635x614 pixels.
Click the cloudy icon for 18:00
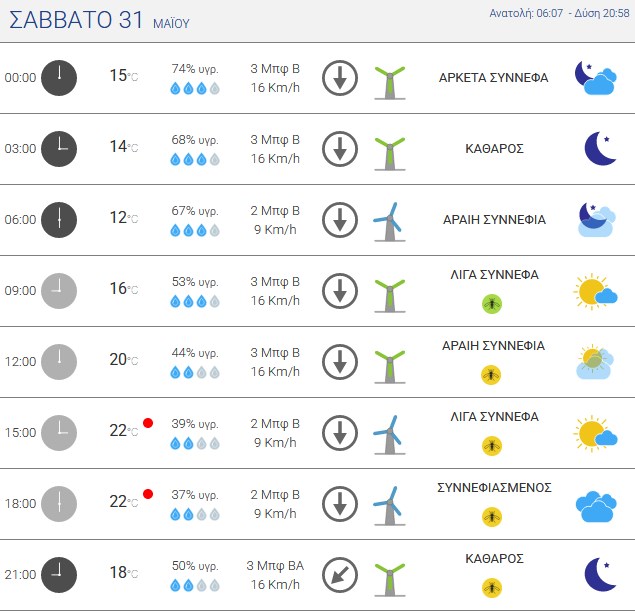(x=596, y=507)
